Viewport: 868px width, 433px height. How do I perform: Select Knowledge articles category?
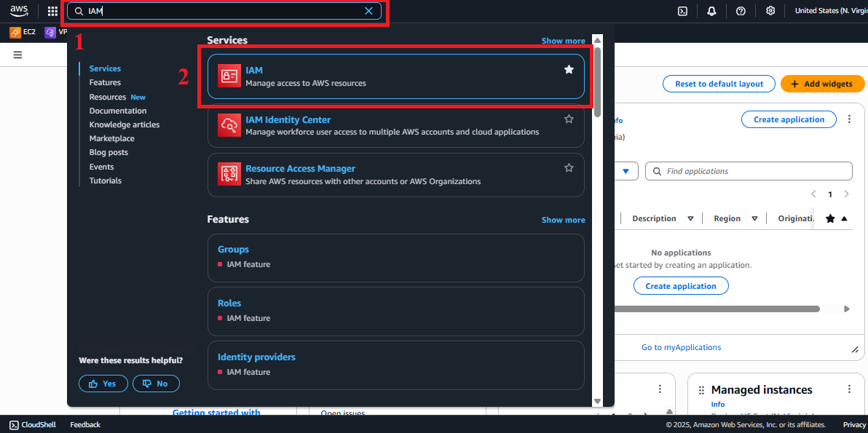click(125, 124)
